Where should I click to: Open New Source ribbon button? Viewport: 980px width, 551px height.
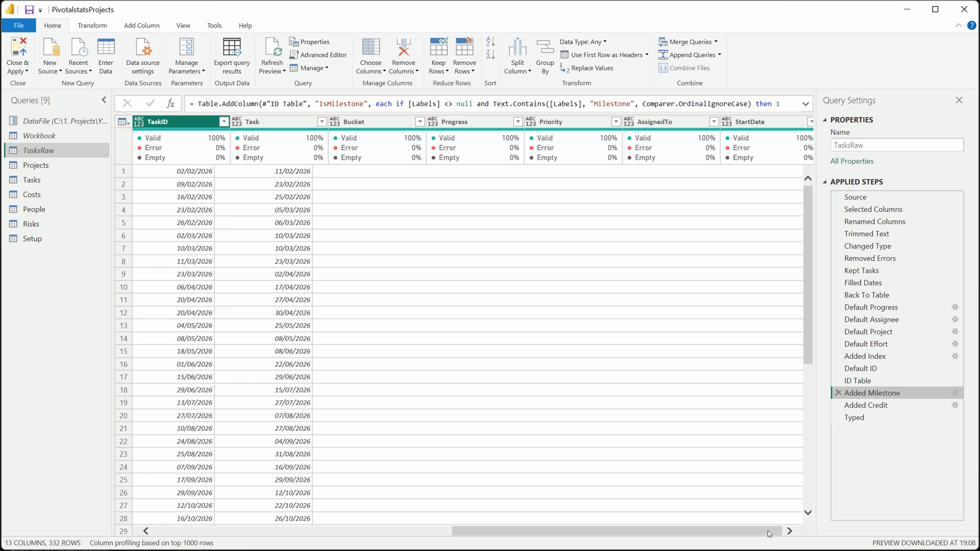pos(50,56)
